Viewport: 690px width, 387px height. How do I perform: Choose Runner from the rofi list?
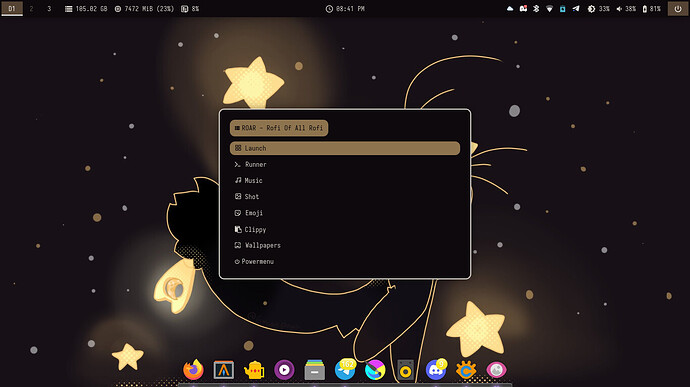[x=345, y=164]
